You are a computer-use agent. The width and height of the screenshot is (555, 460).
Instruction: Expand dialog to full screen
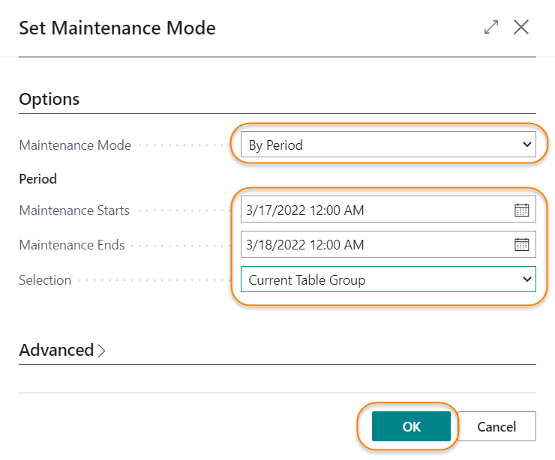[x=491, y=27]
